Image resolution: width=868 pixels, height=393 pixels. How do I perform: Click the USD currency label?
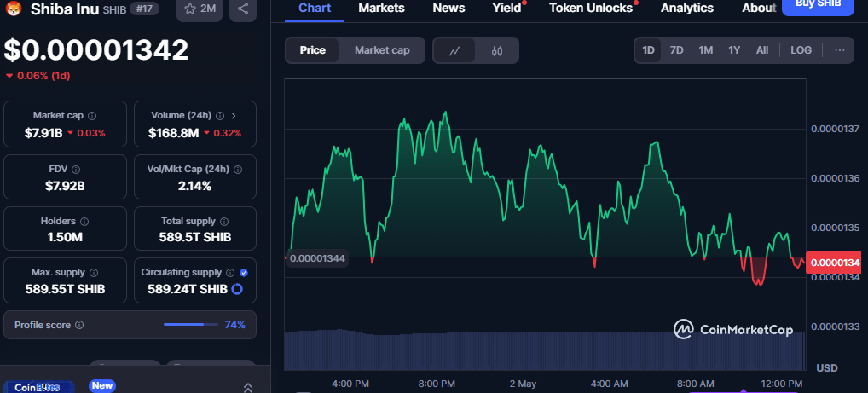click(827, 368)
